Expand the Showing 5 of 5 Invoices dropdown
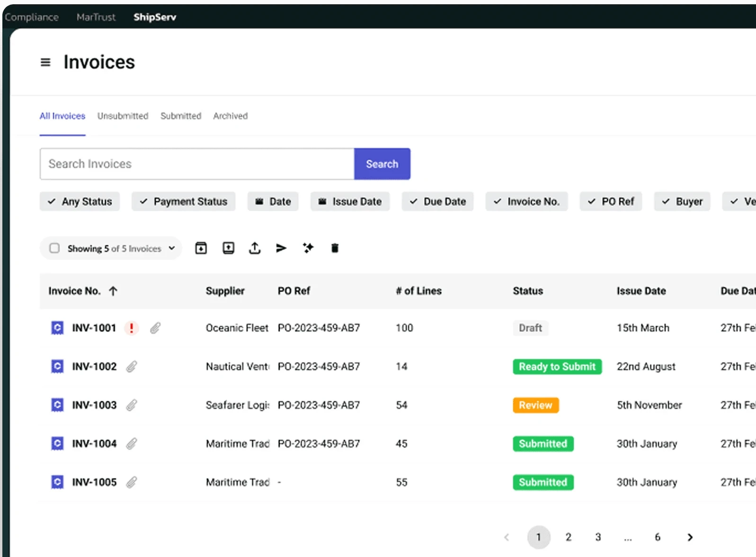The width and height of the screenshot is (756, 557). click(x=172, y=248)
